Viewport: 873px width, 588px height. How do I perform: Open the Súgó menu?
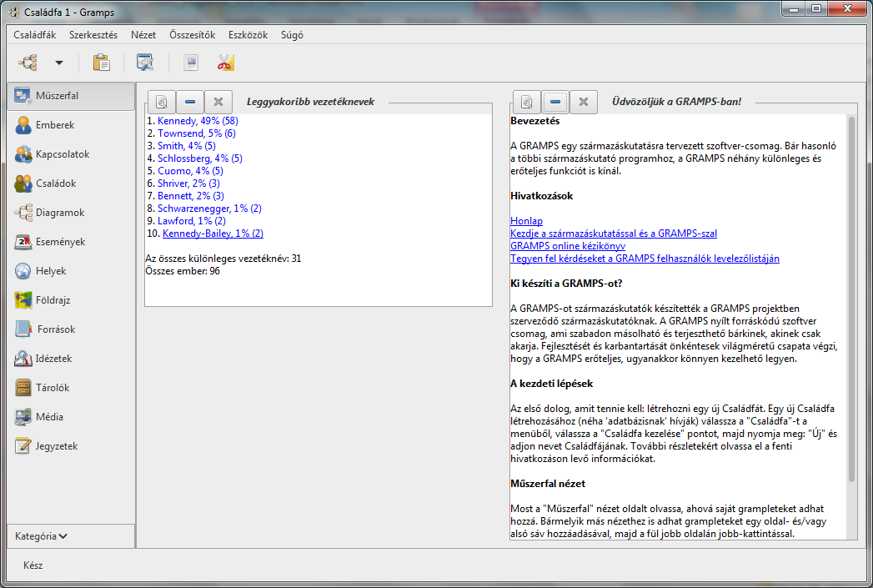pyautogui.click(x=292, y=34)
